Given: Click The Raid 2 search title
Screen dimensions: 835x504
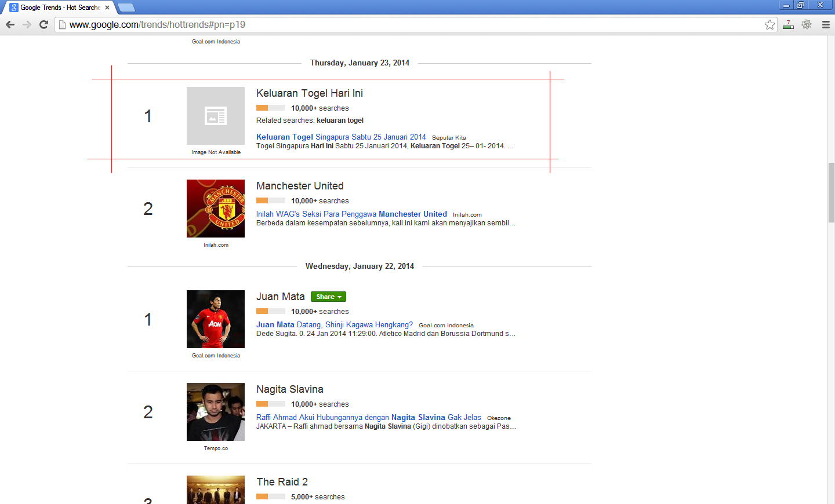Looking at the screenshot, I should (282, 482).
